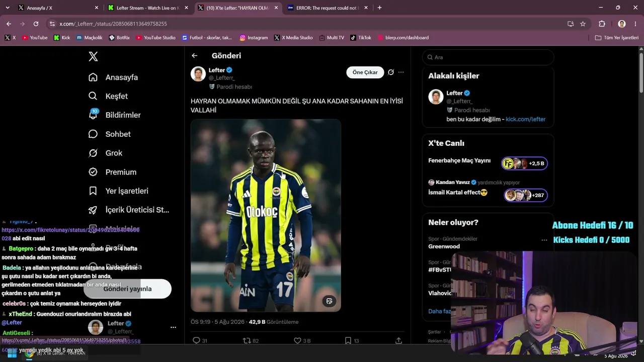This screenshot has width=644, height=362.
Task: Open the account menu dots beside @_Lefterr_
Action: (173, 327)
